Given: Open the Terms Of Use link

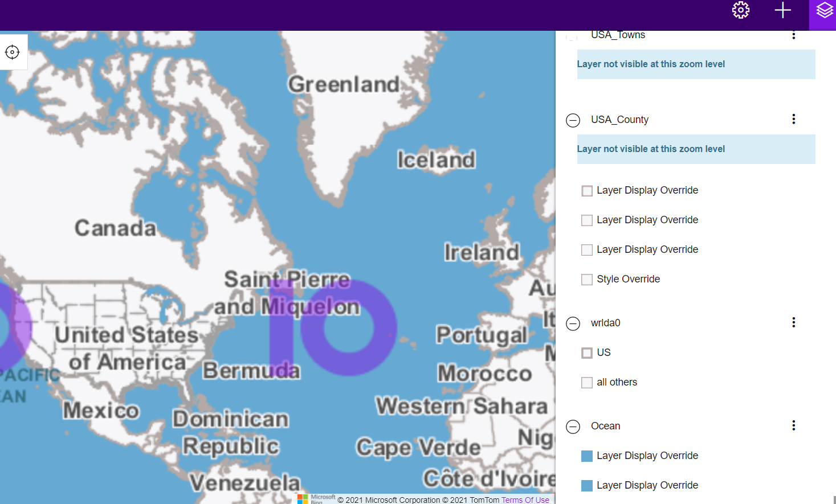Looking at the screenshot, I should tap(525, 500).
